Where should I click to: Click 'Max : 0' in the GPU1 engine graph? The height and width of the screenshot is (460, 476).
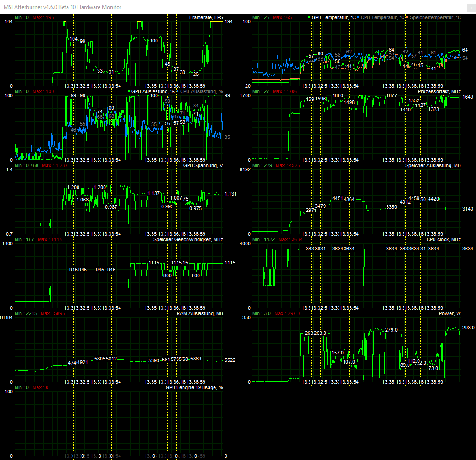click(x=40, y=388)
